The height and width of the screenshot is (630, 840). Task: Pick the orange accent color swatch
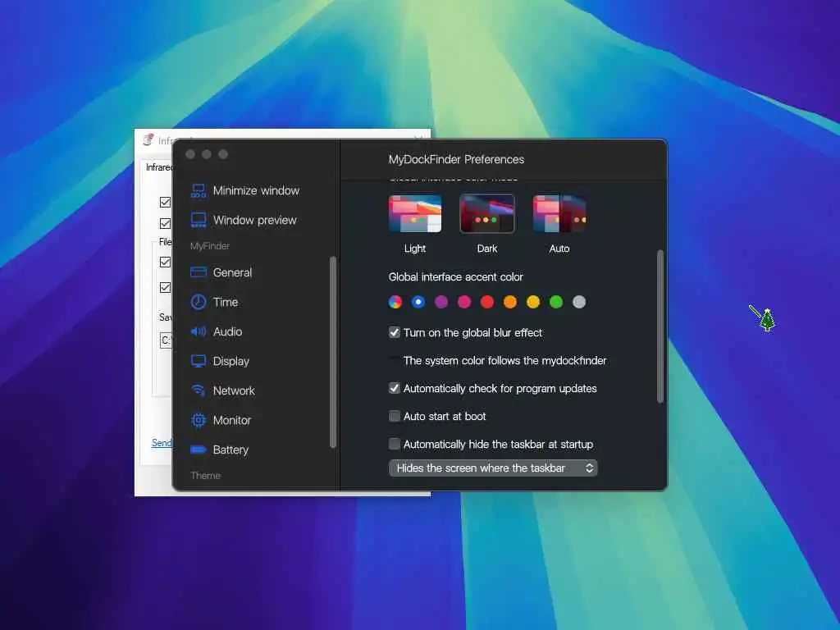[x=510, y=302]
